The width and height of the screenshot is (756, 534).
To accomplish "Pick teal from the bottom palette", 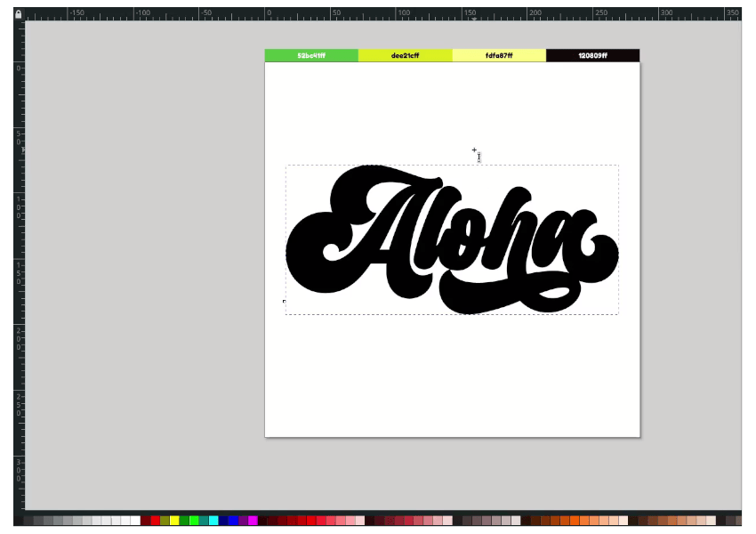I will coord(204,521).
